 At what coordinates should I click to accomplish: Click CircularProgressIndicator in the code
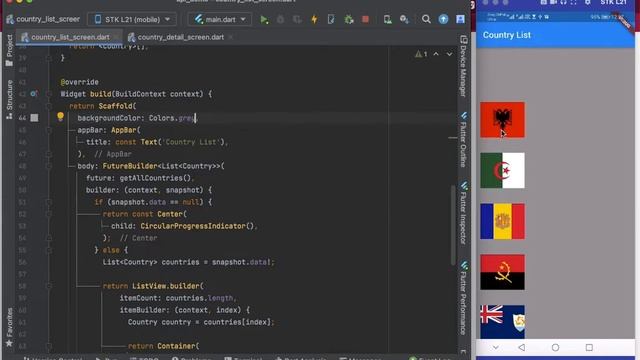click(193, 226)
